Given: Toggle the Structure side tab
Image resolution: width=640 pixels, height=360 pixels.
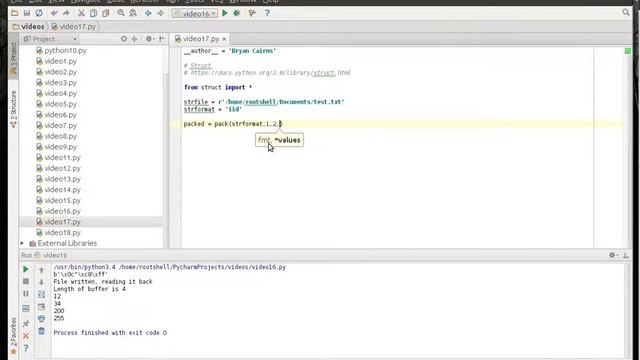Looking at the screenshot, I should click(x=13, y=109).
